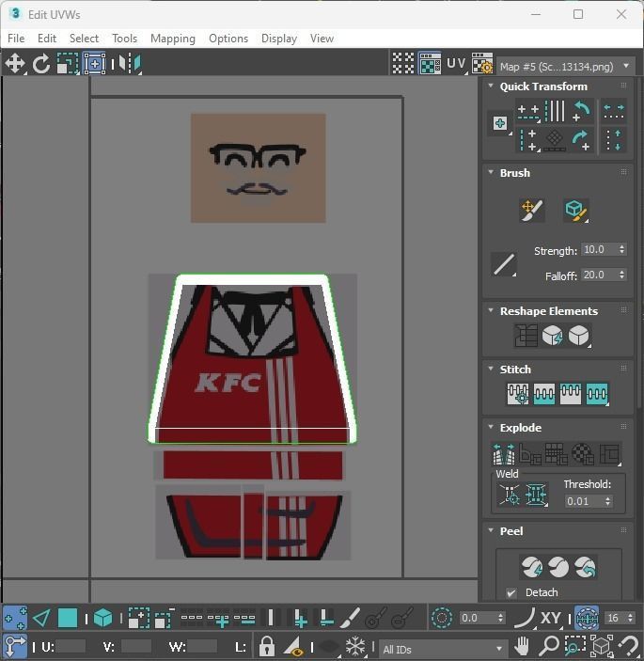This screenshot has width=644, height=661.
Task: Toggle Polygon sub-object selection mode
Action: (68, 618)
